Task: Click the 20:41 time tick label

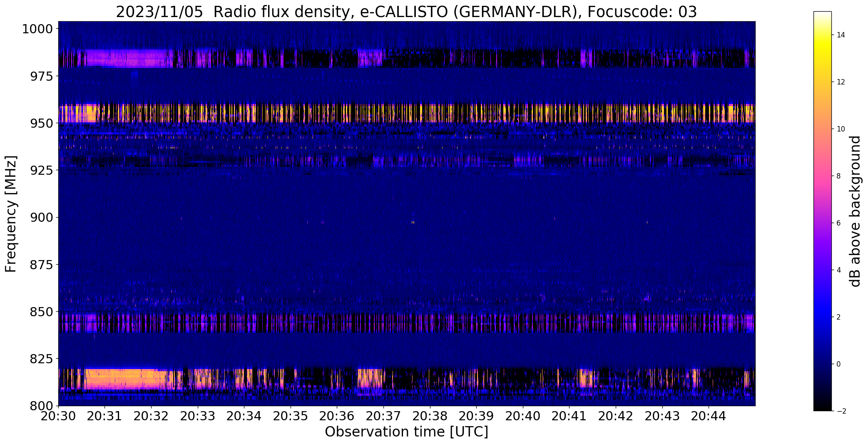Action: (570, 416)
